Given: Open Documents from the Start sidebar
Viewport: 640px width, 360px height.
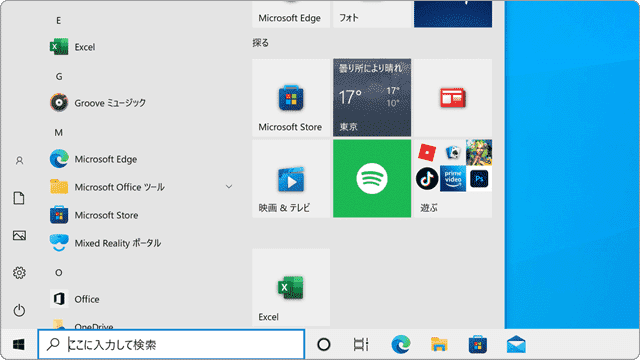Looking at the screenshot, I should point(19,198).
